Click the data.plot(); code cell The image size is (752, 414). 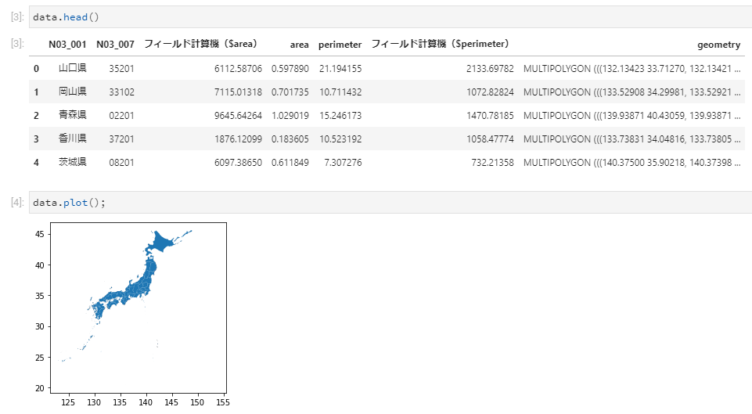pyautogui.click(x=390, y=202)
